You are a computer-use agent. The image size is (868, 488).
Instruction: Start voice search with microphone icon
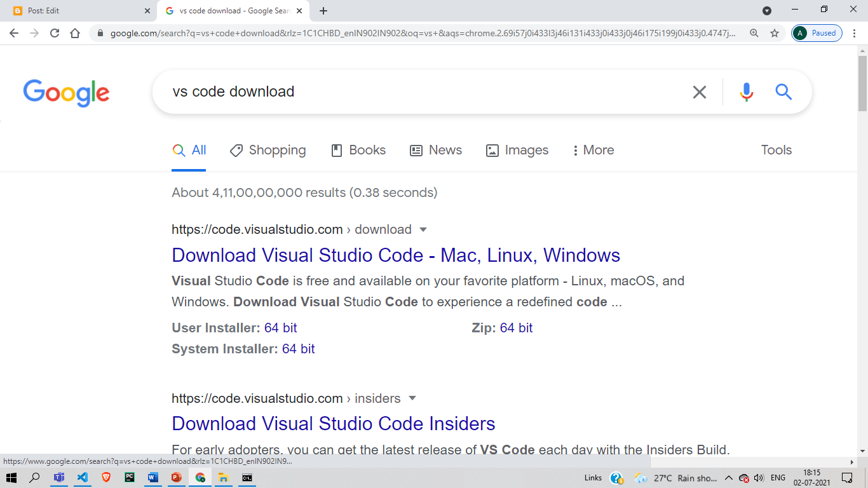(747, 92)
